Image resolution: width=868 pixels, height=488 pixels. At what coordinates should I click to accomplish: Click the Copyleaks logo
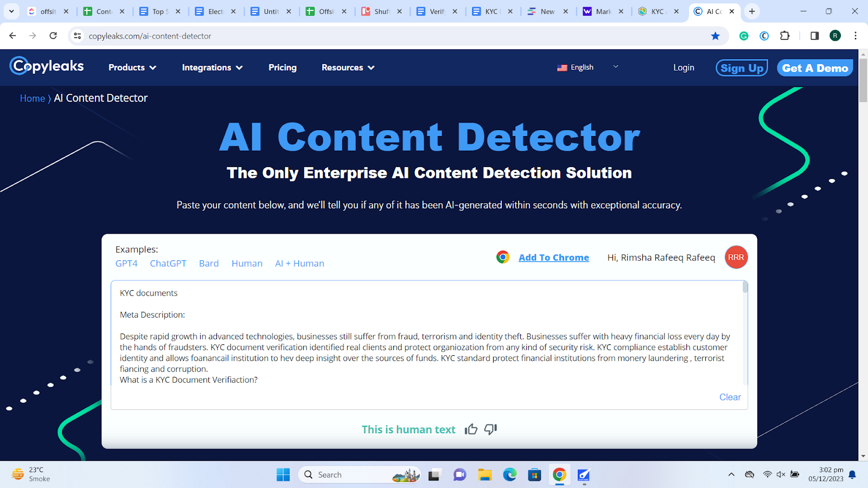[x=47, y=66]
